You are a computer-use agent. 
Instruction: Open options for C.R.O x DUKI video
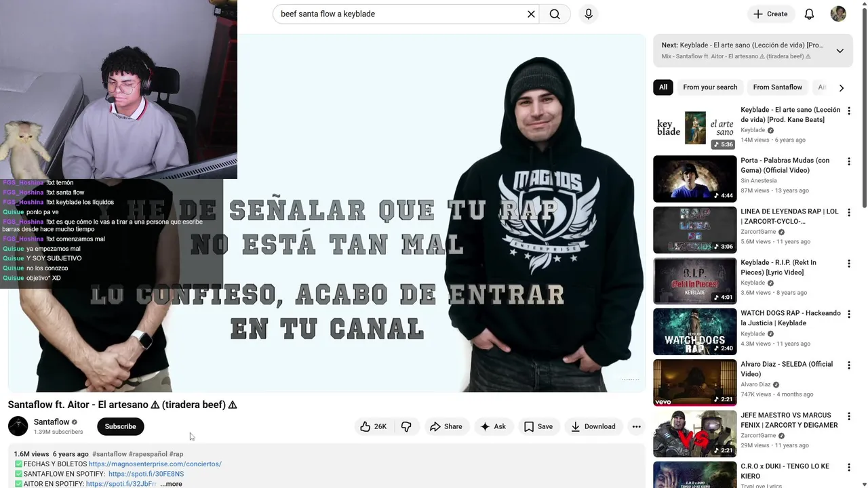[x=848, y=467]
